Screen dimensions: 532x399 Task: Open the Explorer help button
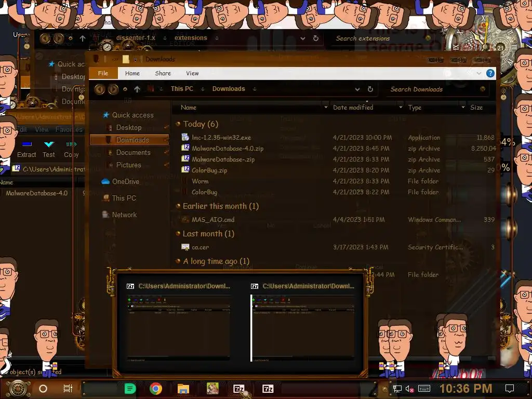click(490, 73)
